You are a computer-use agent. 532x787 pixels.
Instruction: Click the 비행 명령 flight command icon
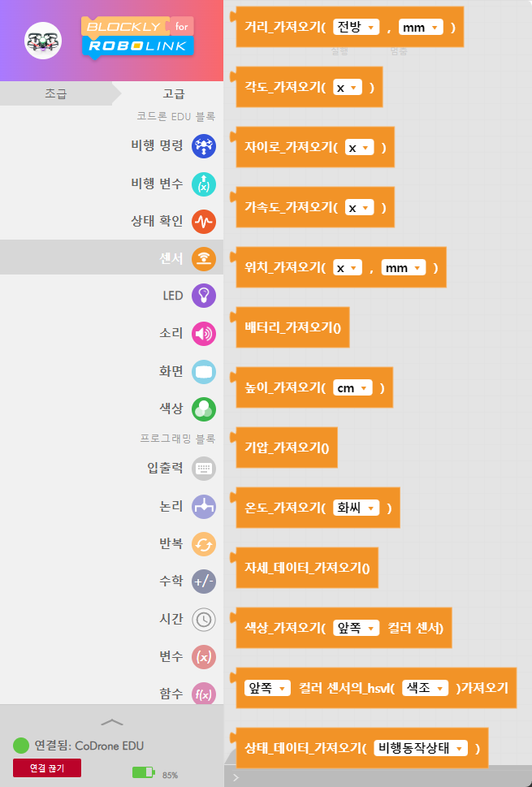point(203,146)
